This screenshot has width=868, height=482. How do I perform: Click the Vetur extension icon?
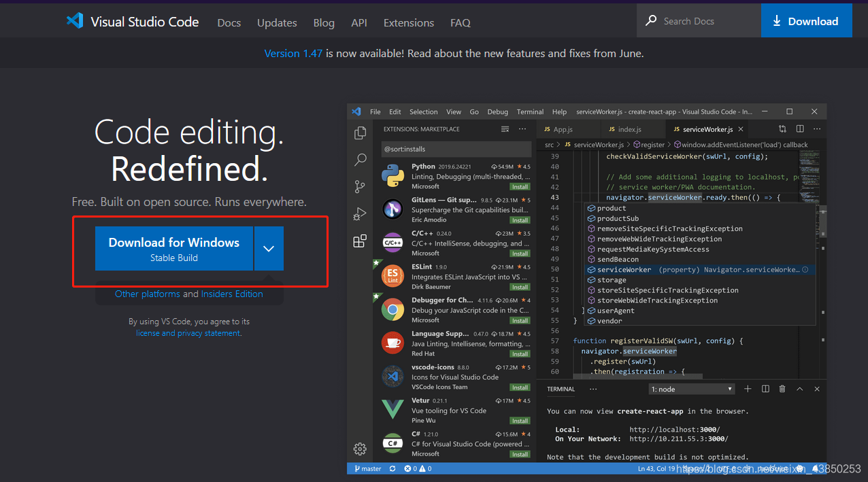(393, 410)
